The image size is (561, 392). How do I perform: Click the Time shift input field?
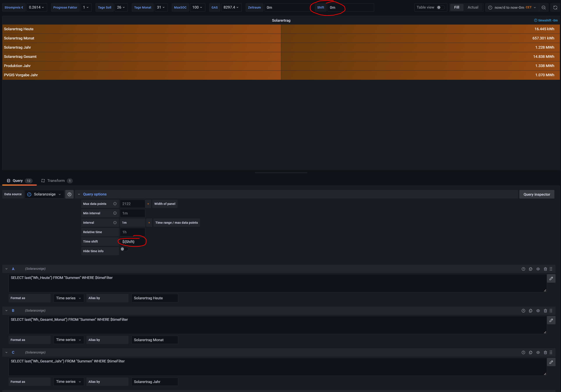click(132, 241)
